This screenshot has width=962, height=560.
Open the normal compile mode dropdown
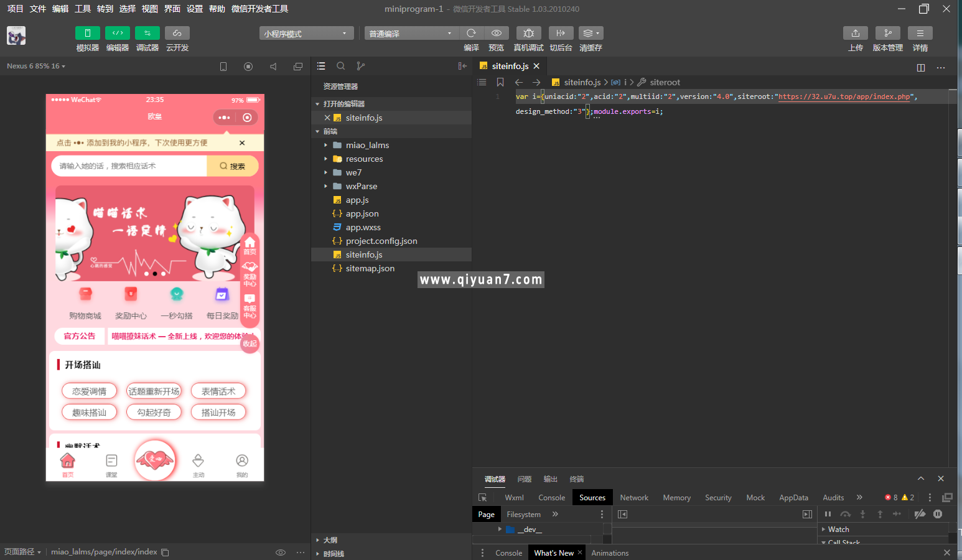pyautogui.click(x=411, y=34)
